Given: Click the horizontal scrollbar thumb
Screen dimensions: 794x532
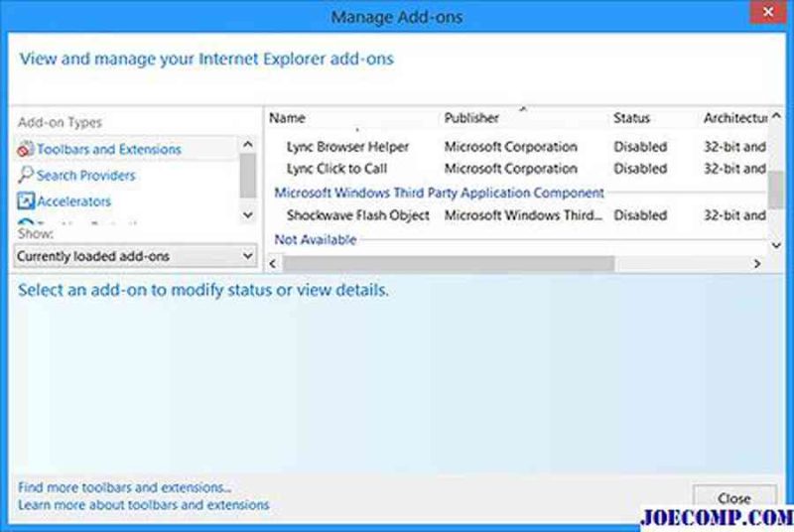Looking at the screenshot, I should [449, 264].
